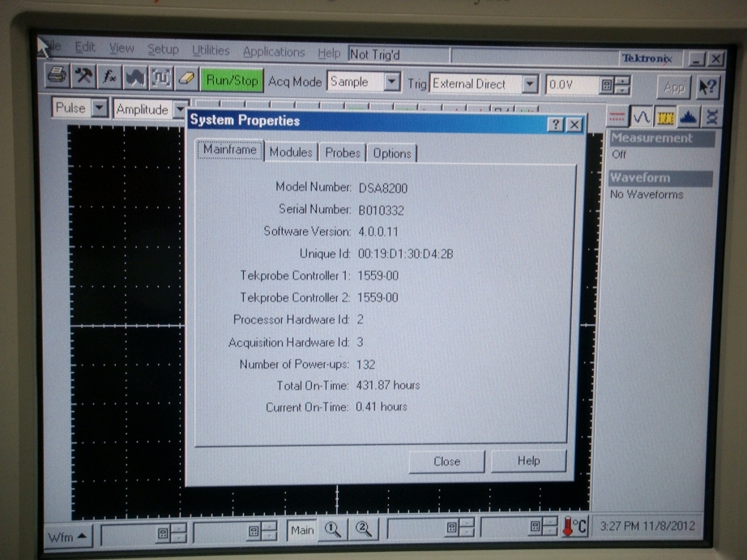The image size is (747, 560).
Task: Switch to the Options tab
Action: tap(391, 153)
